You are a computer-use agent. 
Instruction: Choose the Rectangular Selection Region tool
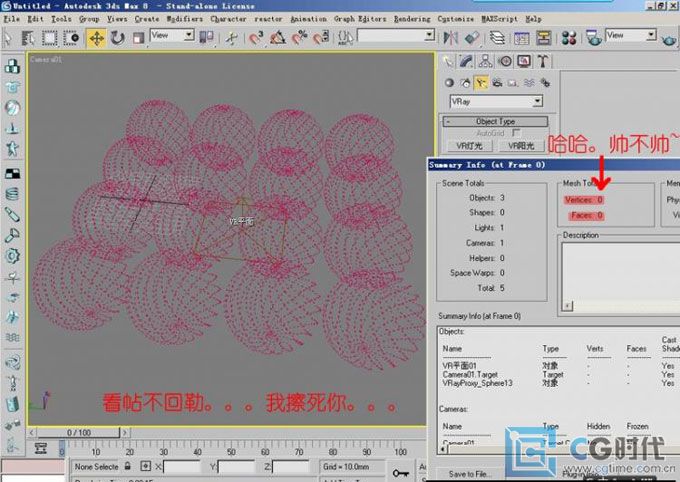coord(49,38)
